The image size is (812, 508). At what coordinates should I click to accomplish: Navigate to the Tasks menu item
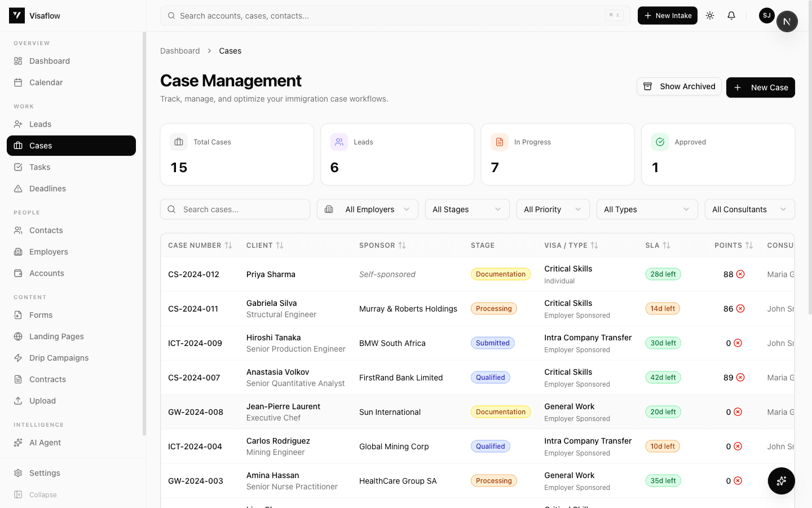pos(39,167)
